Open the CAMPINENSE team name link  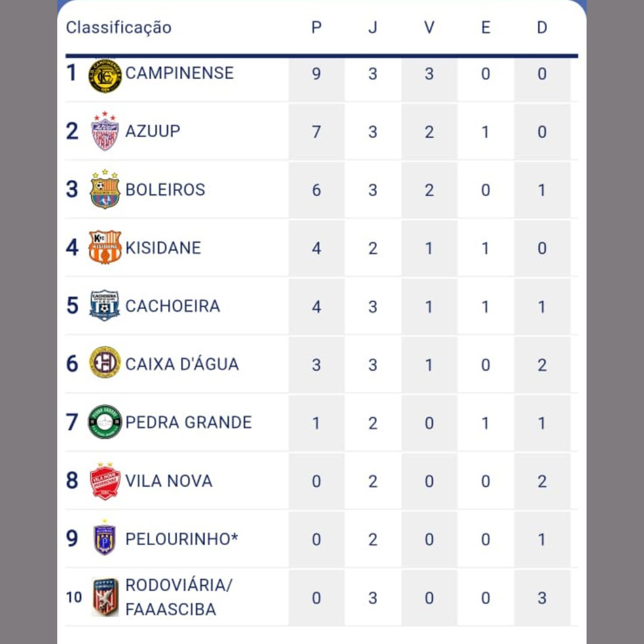pyautogui.click(x=179, y=73)
